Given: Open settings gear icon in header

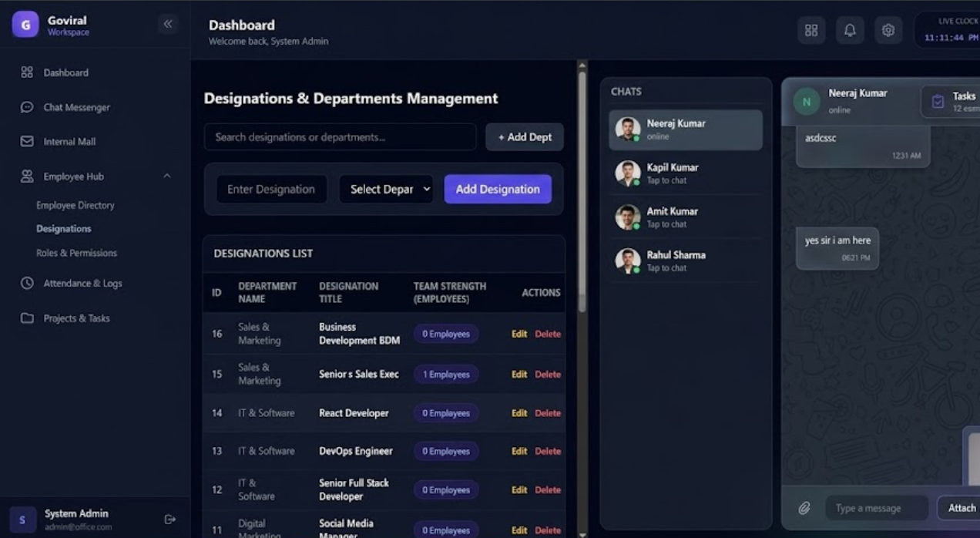Looking at the screenshot, I should coord(888,30).
